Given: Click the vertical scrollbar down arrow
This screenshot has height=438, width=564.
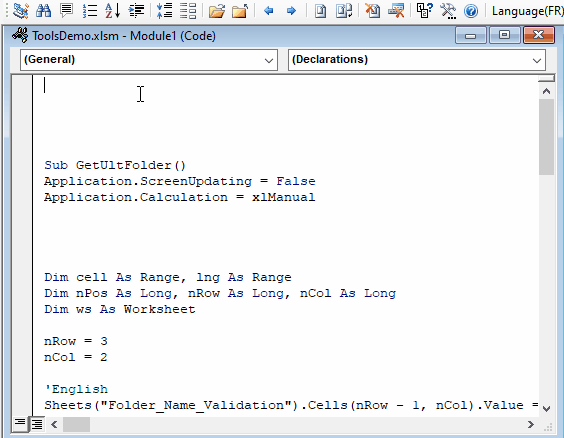Looking at the screenshot, I should [x=546, y=409].
